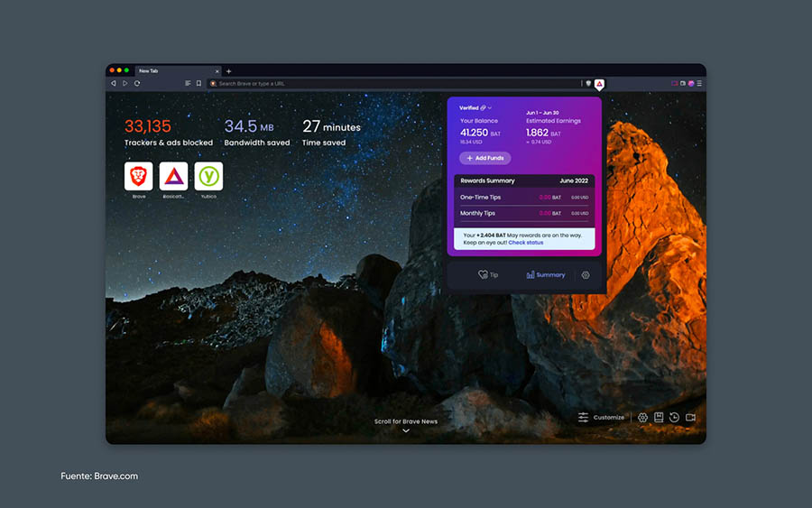Open the Yubico shortcut tile
The height and width of the screenshot is (508, 812).
[208, 176]
